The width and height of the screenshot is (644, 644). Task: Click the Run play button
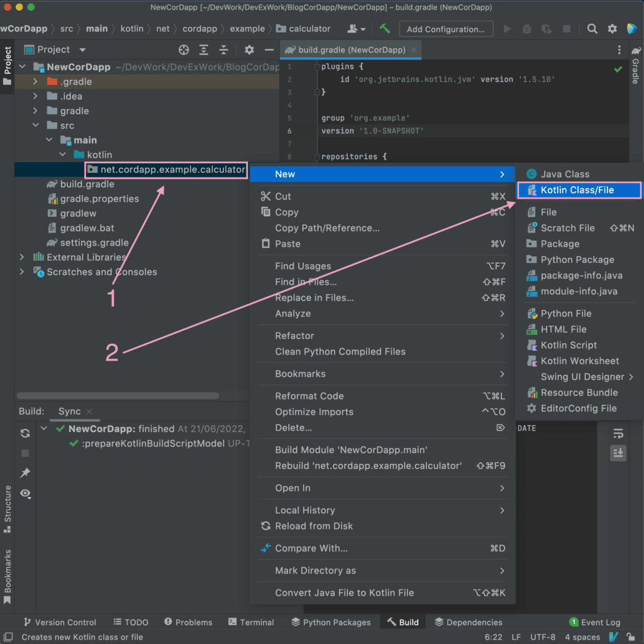[508, 29]
